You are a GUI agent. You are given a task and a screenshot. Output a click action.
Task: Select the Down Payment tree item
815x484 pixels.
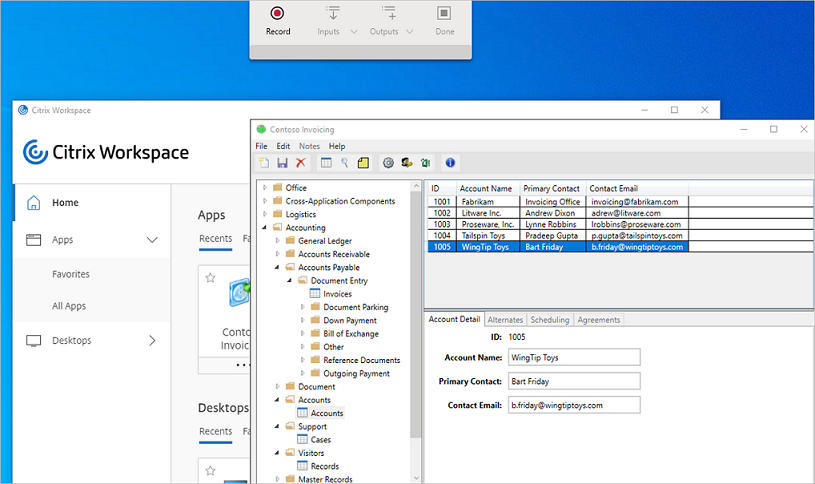(x=350, y=320)
